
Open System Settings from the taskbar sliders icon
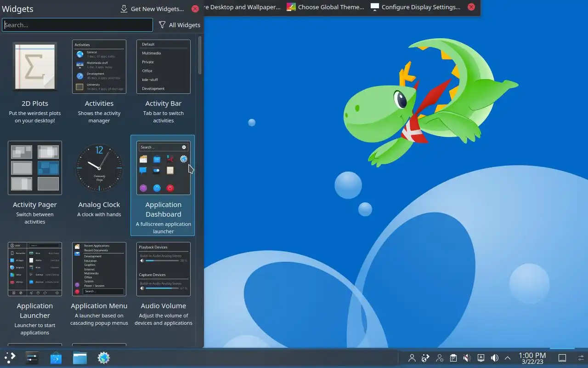pos(32,358)
